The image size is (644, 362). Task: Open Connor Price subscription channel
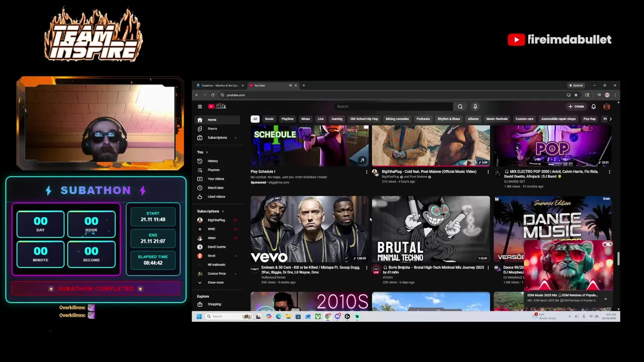(216, 274)
